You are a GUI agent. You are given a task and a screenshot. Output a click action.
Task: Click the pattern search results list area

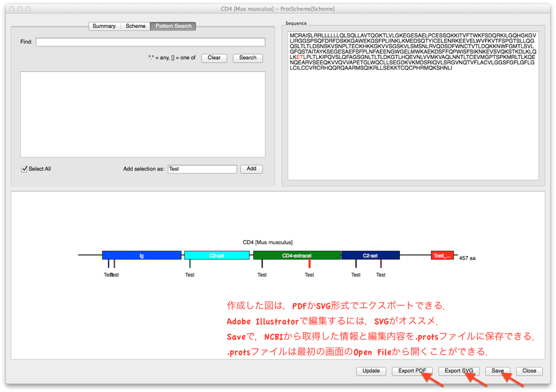[143, 114]
